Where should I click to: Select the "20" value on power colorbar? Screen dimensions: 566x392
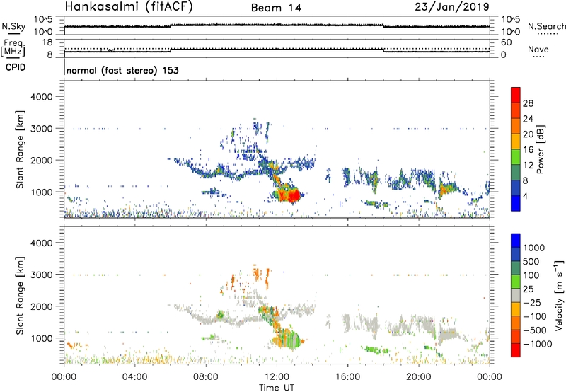point(528,134)
